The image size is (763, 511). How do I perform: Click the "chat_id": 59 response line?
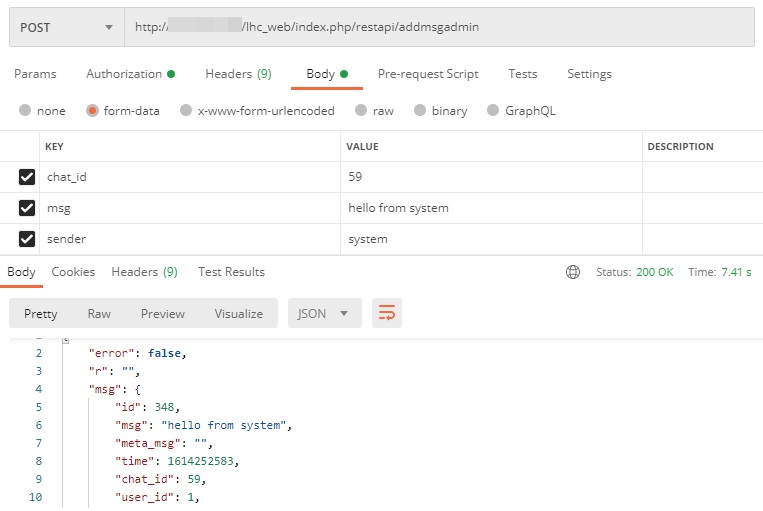[x=161, y=479]
